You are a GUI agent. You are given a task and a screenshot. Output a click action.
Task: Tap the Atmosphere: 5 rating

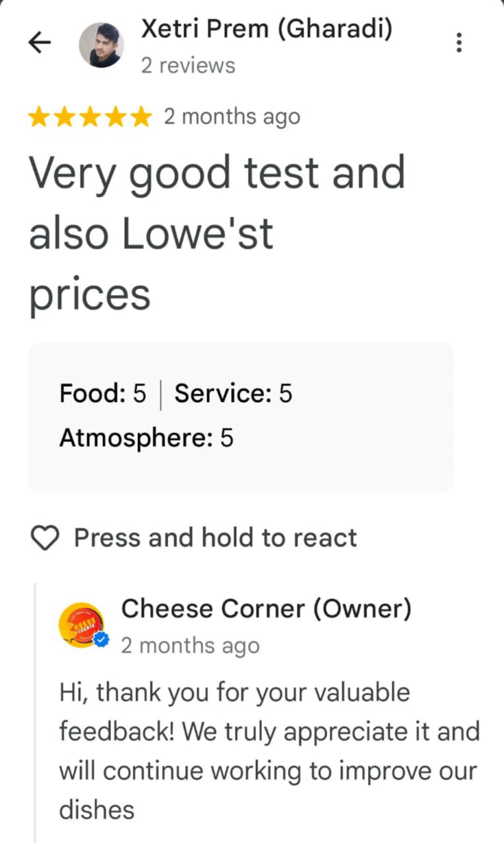[146, 438]
